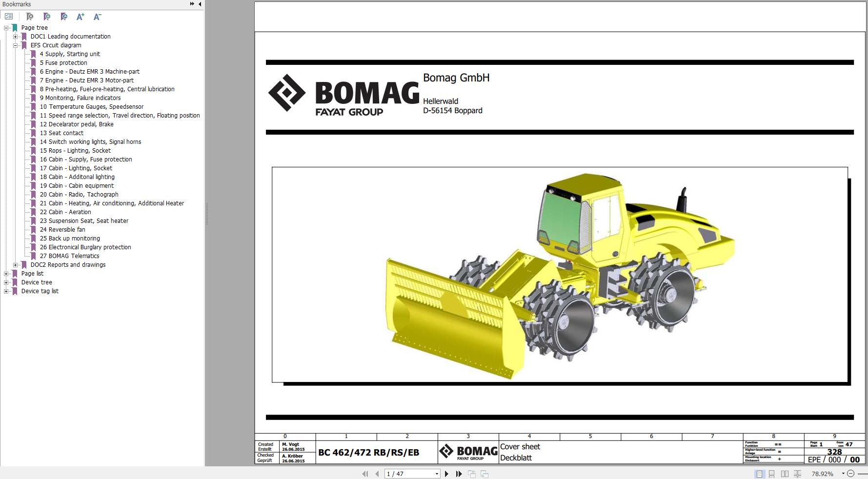Click the 78.92% zoom value
This screenshot has width=868, height=479.
pos(822,474)
